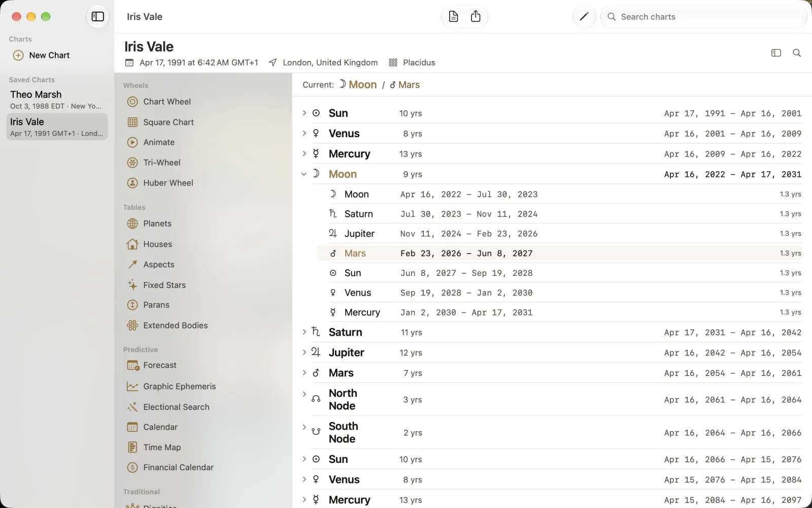Image resolution: width=812 pixels, height=508 pixels.
Task: Click the pencil edit icon
Action: coord(584,17)
